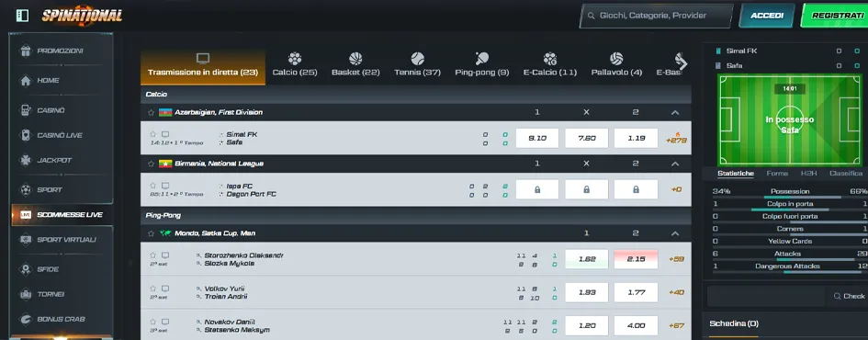
Task: Select odds 2.15 for Slozka
Action: pos(636,259)
